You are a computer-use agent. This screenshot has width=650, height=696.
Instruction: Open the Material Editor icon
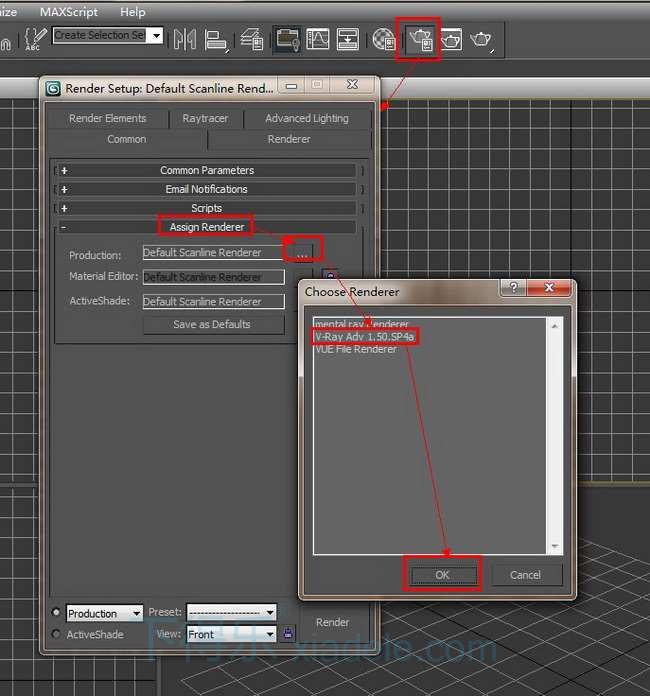[384, 40]
